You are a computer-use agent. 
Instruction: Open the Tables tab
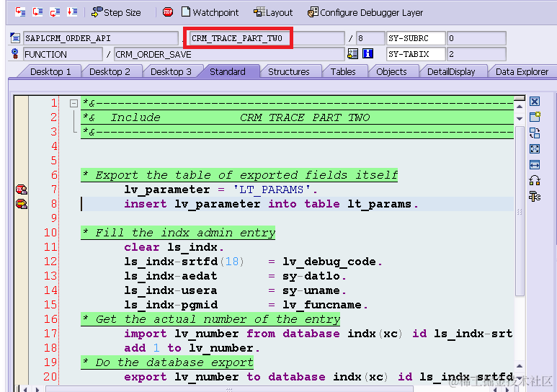343,72
